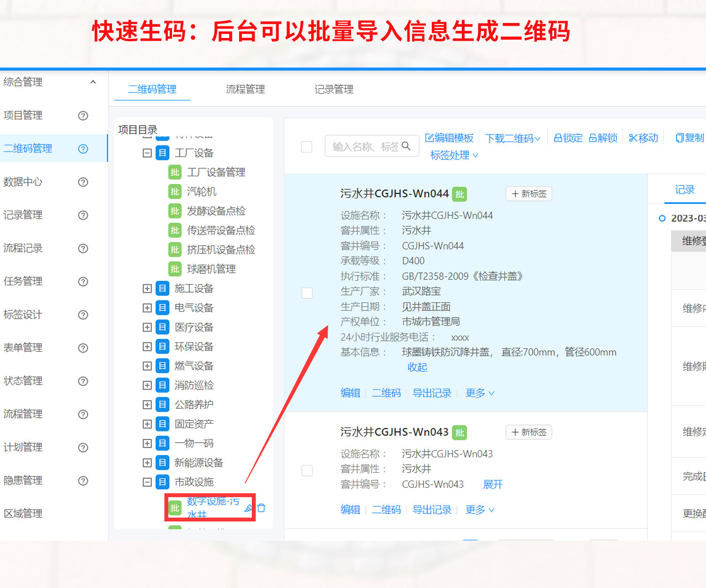The image size is (706, 588).
Task: Click the 复制 copy icon
Action: click(679, 137)
